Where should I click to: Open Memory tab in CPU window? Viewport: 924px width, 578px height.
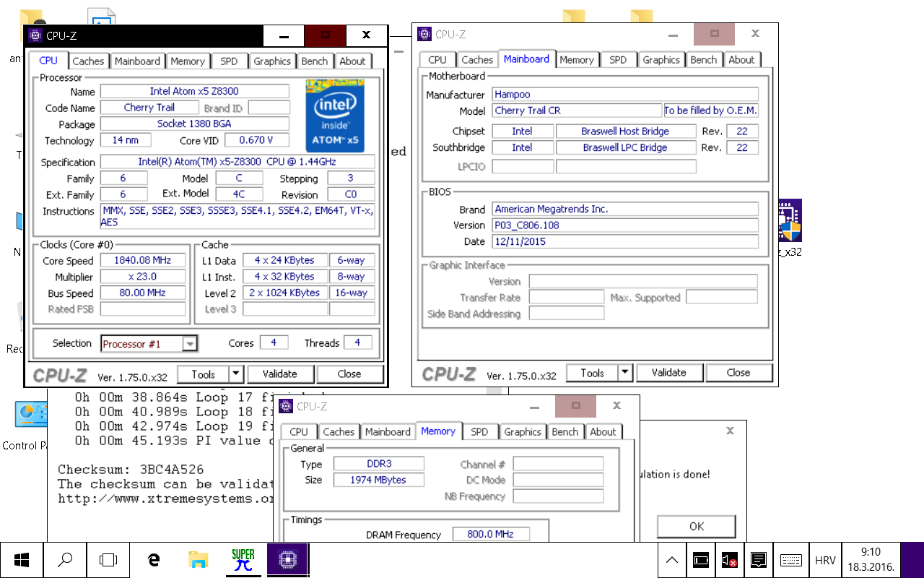click(x=188, y=61)
